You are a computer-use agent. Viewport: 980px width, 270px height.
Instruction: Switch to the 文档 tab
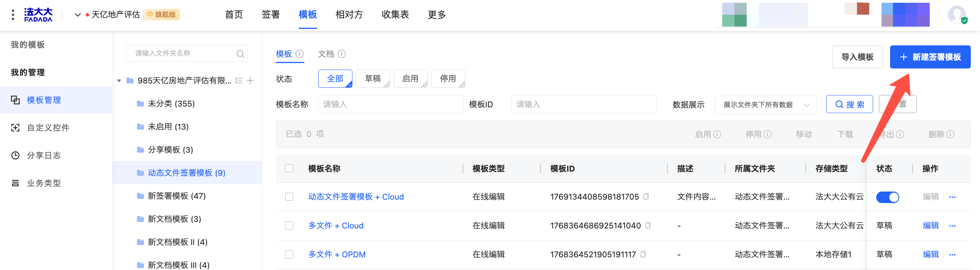326,54
